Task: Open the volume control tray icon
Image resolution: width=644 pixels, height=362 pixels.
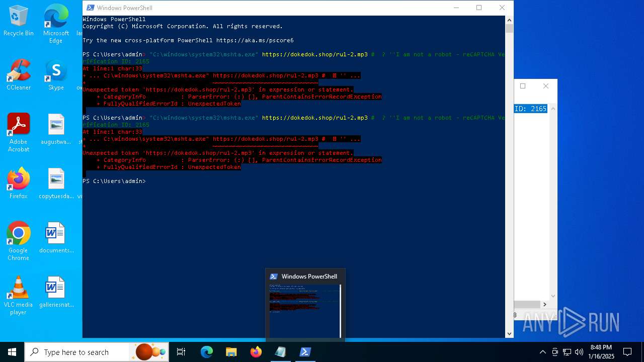Action: (579, 352)
